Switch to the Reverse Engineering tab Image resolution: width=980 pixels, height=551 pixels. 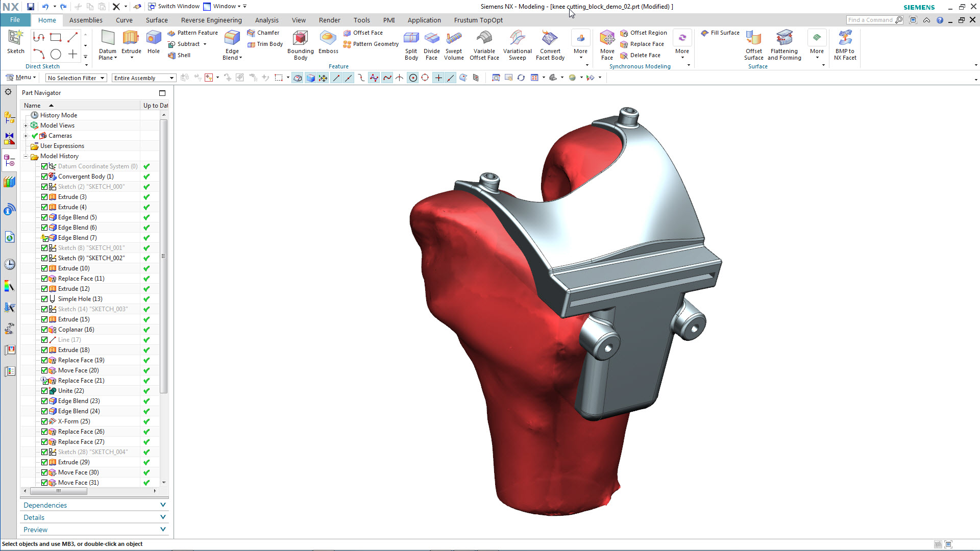pyautogui.click(x=211, y=20)
